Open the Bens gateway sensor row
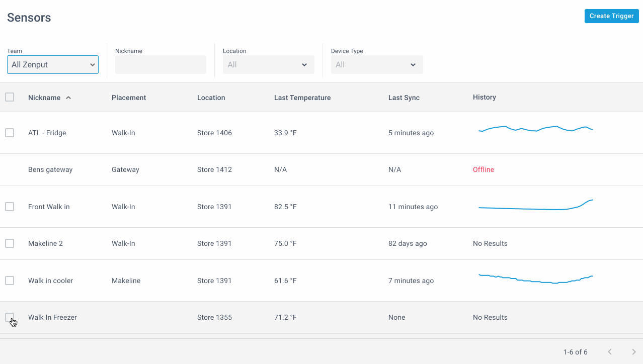Viewport: 643px width, 364px height. tap(322, 170)
